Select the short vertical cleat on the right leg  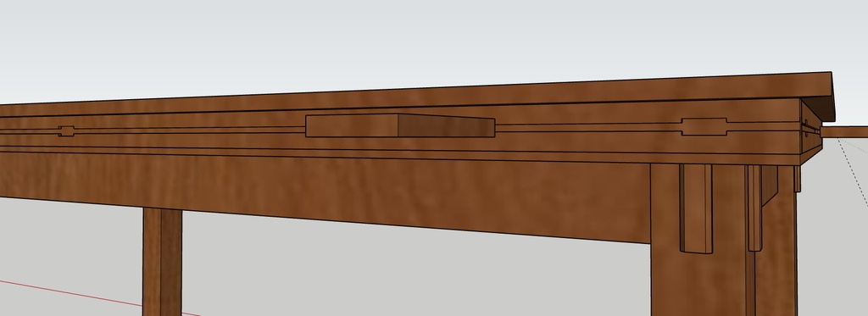click(696, 208)
